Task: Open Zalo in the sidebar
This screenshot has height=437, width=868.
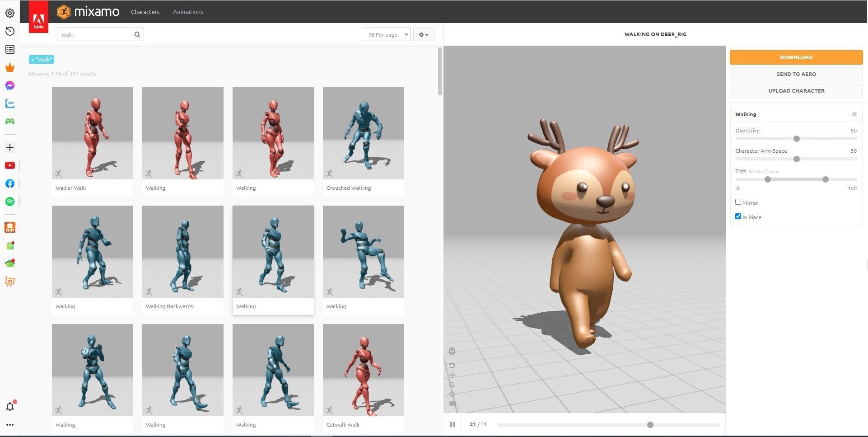Action: pyautogui.click(x=10, y=103)
